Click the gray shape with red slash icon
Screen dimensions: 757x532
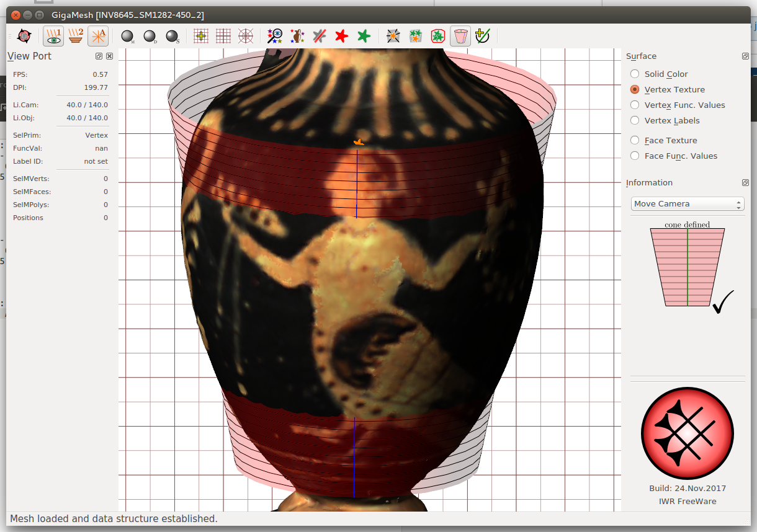pyautogui.click(x=320, y=37)
